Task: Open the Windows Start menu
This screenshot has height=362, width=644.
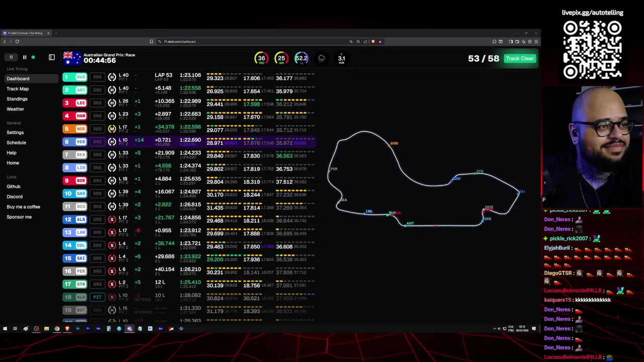Action: point(5,329)
